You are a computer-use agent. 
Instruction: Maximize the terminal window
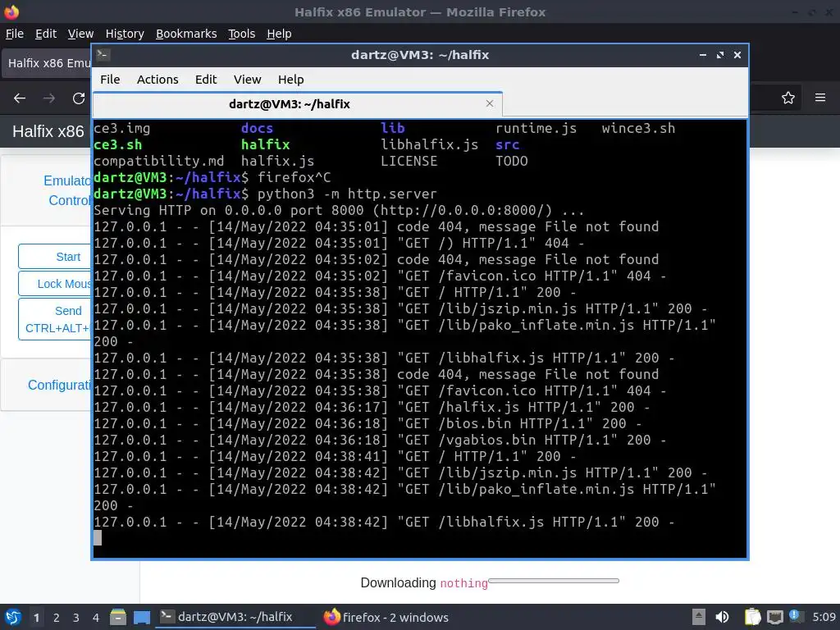point(720,55)
